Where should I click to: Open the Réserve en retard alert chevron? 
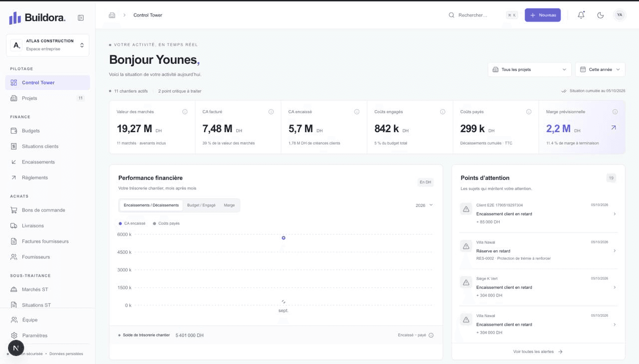tap(615, 251)
